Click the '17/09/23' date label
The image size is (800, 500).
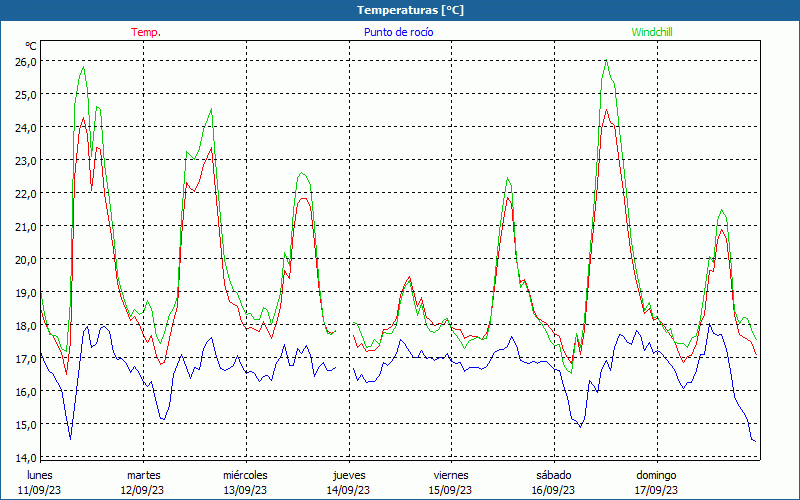point(656,490)
